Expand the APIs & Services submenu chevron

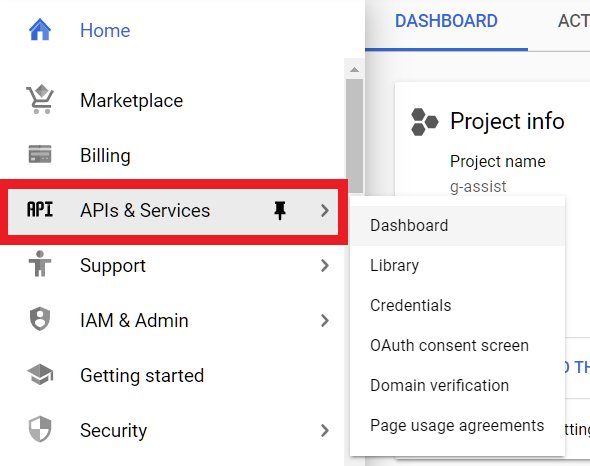[x=325, y=210]
